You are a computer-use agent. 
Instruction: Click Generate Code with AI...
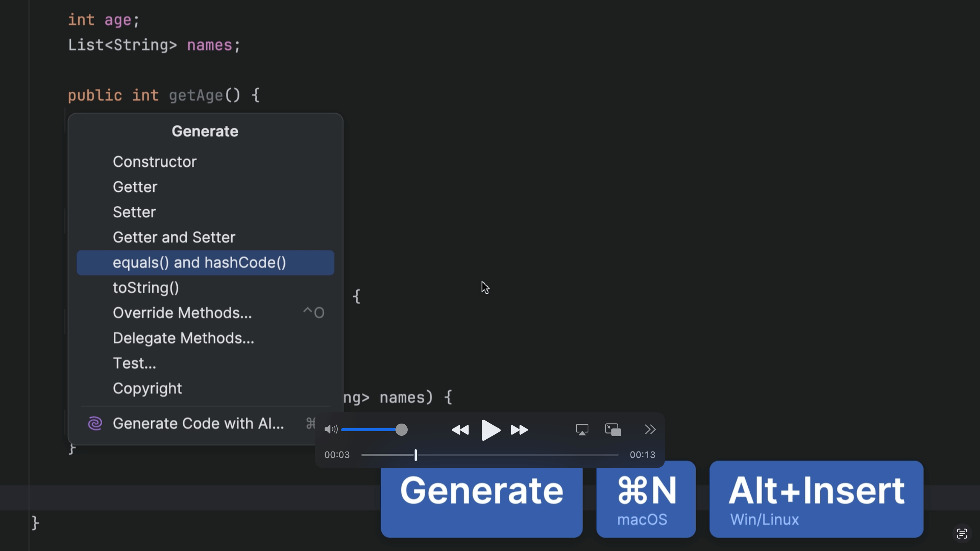[198, 424]
